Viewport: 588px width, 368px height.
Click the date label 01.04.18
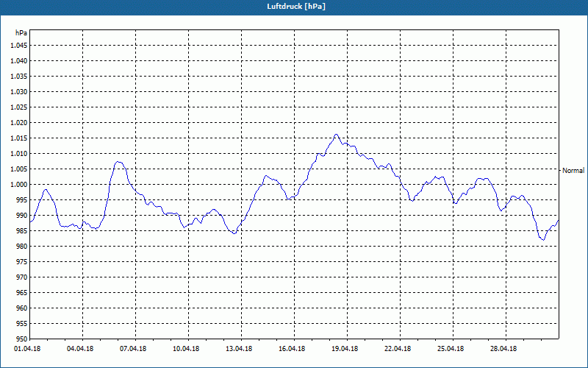(x=27, y=349)
